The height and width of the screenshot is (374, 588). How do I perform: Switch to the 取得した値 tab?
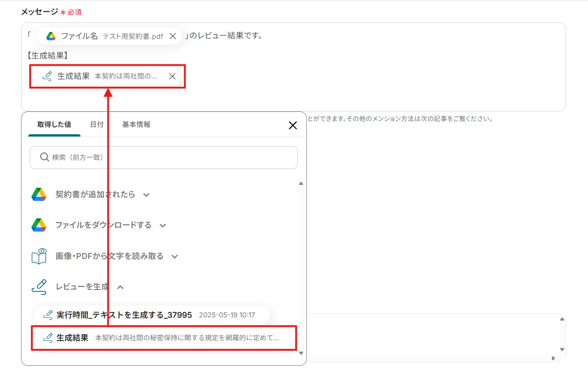click(54, 125)
